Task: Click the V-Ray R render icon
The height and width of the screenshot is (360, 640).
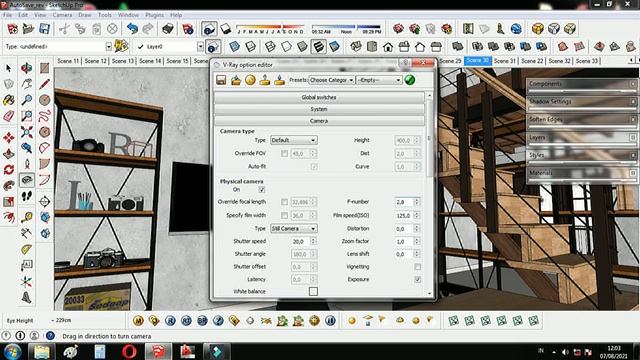Action: [x=170, y=321]
